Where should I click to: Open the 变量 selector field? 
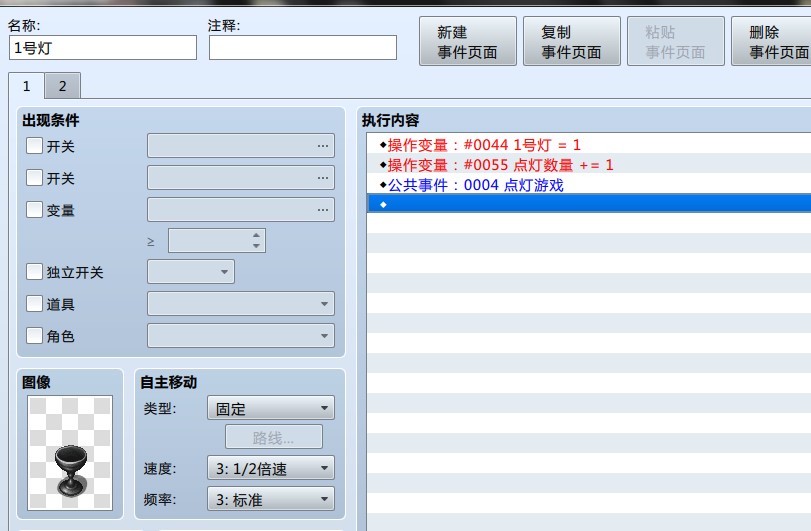(241, 210)
